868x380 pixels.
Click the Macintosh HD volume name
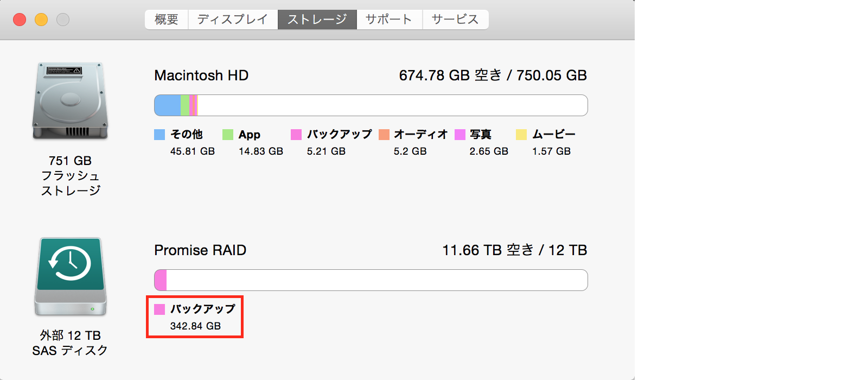201,75
